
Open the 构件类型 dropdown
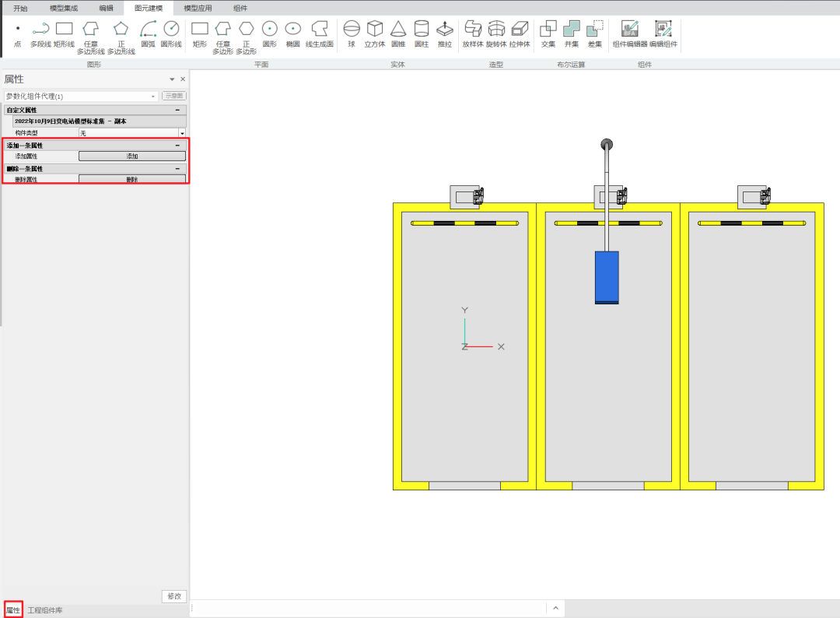(x=182, y=133)
